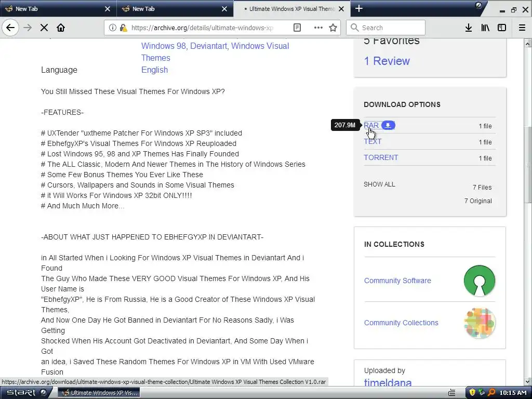The image size is (532, 399).
Task: Open the TORRENT download option
Action: point(381,157)
